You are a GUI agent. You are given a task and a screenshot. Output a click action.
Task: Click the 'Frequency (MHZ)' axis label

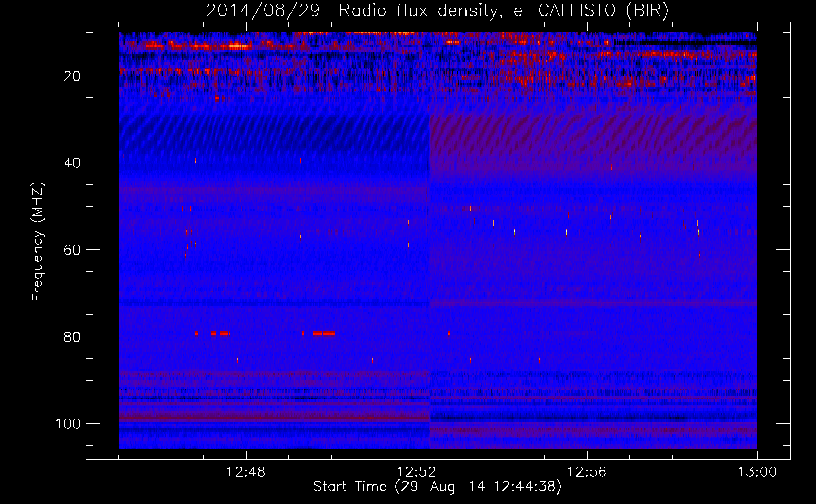coord(38,241)
